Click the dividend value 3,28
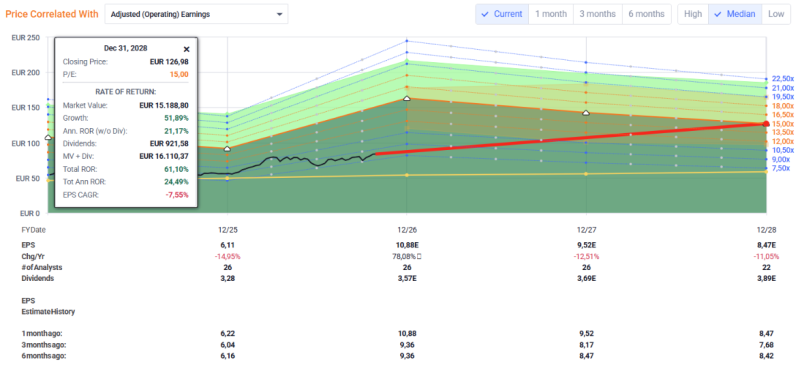The width and height of the screenshot is (800, 373). tap(228, 279)
